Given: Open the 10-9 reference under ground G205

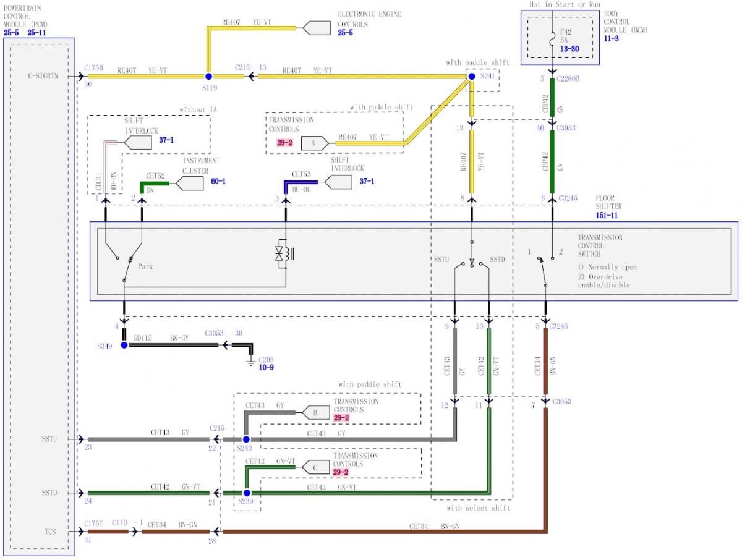Looking at the screenshot, I should (x=267, y=367).
